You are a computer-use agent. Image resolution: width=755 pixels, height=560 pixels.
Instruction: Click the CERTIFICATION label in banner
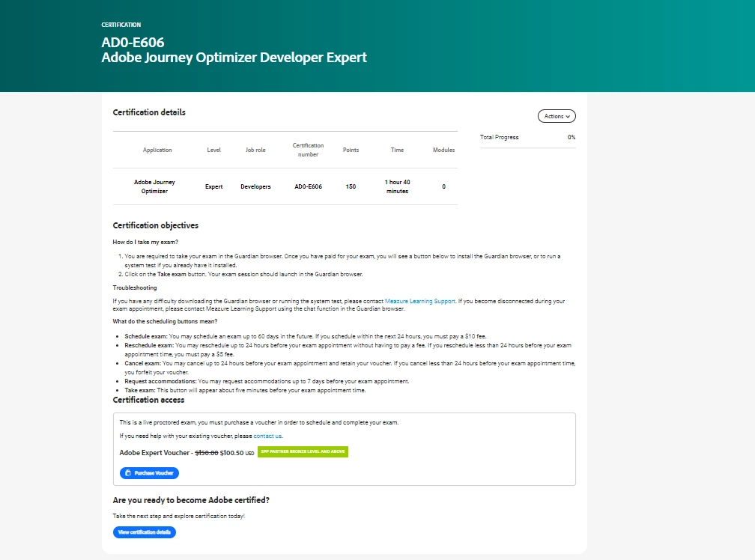pos(121,25)
